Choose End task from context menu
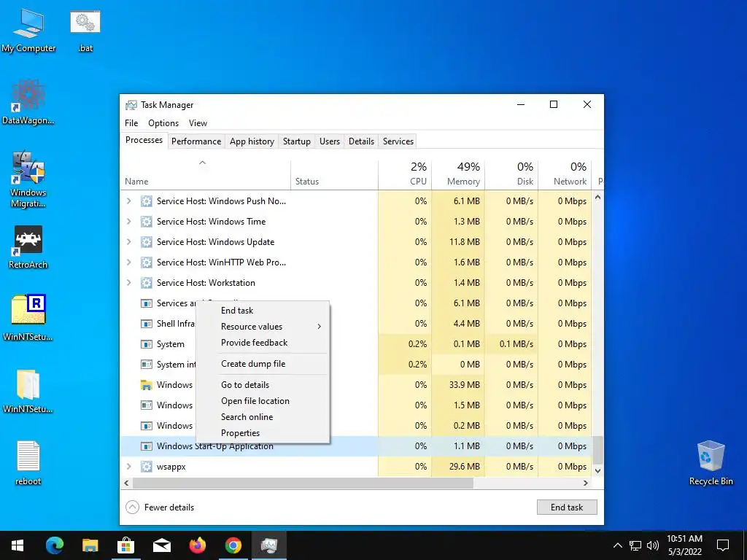Viewport: 747px width, 560px height. click(x=263, y=311)
